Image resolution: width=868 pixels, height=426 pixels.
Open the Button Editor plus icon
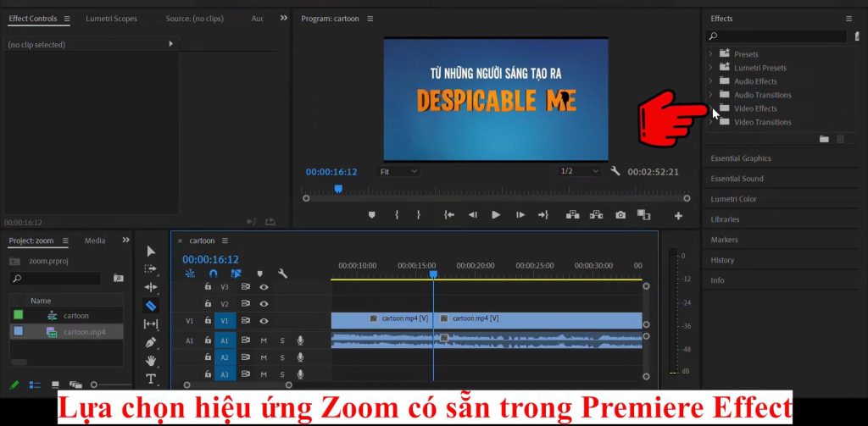tap(678, 216)
